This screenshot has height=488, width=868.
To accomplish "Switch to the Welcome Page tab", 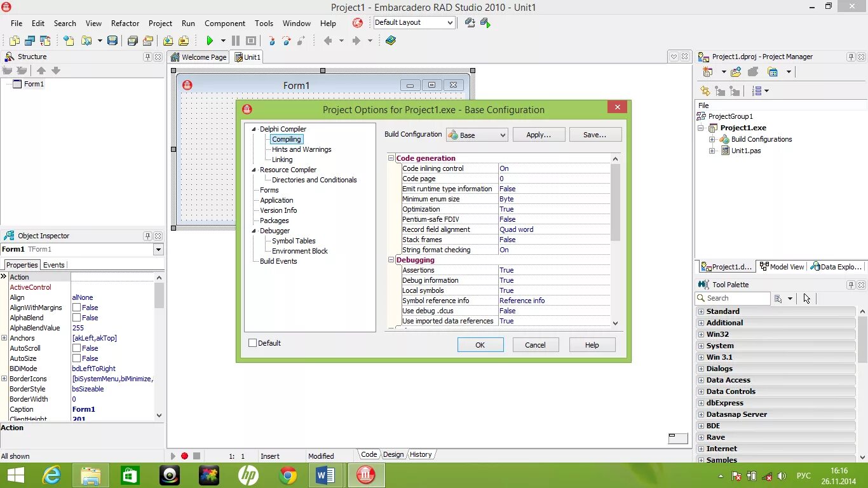I will tap(199, 57).
